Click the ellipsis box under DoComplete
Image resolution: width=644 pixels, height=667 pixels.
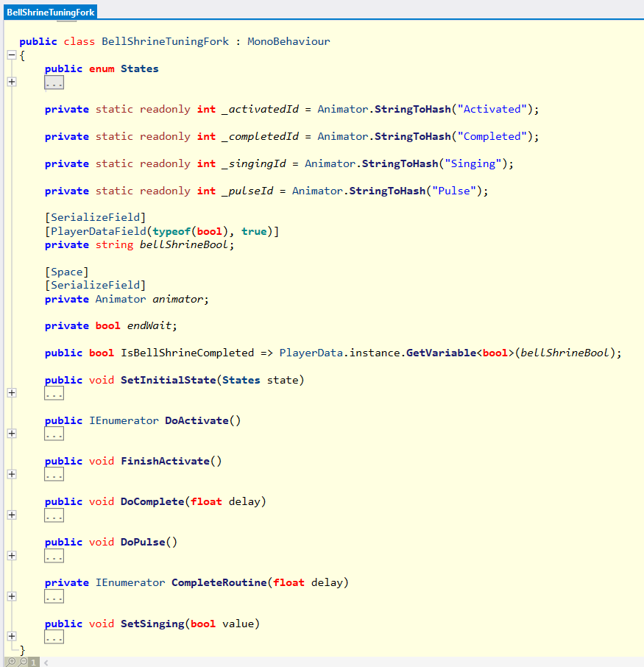pyautogui.click(x=54, y=515)
